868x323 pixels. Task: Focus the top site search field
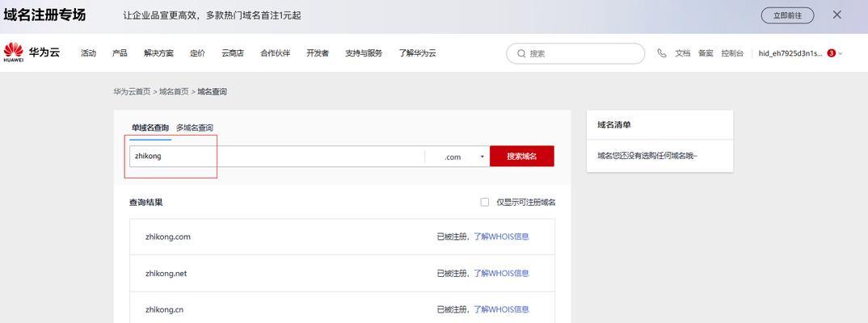pos(575,53)
